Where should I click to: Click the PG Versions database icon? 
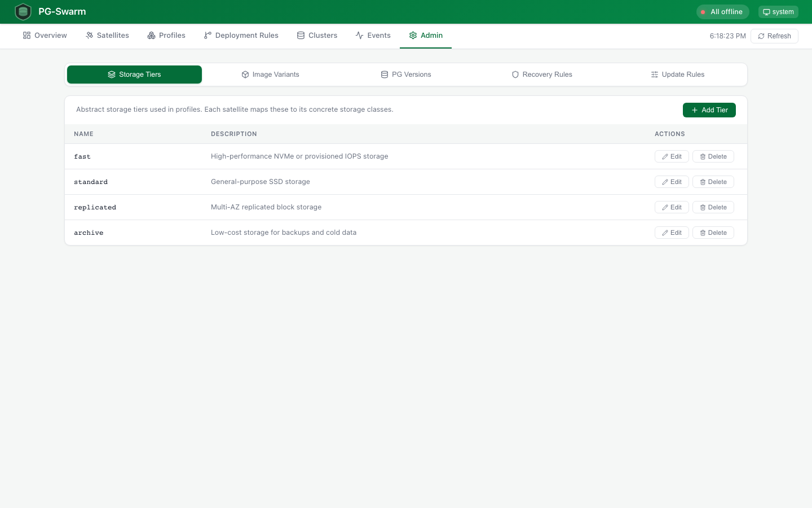[x=385, y=75]
